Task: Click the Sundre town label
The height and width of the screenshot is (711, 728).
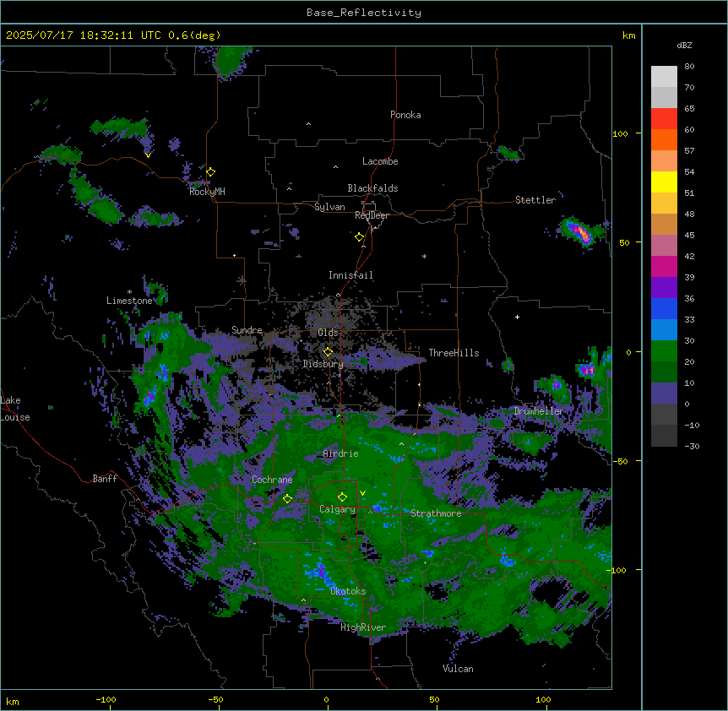Action: pyautogui.click(x=247, y=330)
